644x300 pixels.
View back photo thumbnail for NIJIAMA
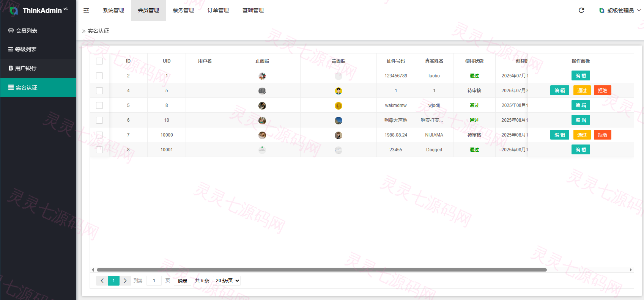coord(339,135)
